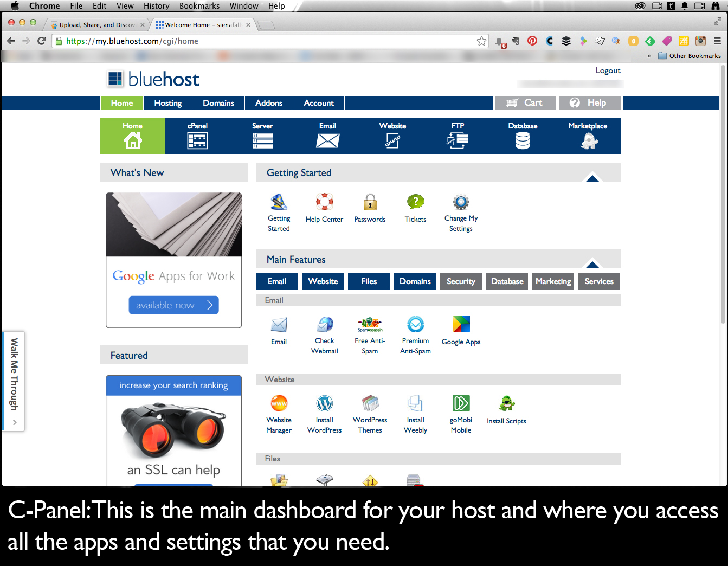The image size is (728, 566).
Task: Switch to Marketing features tab
Action: pyautogui.click(x=553, y=281)
